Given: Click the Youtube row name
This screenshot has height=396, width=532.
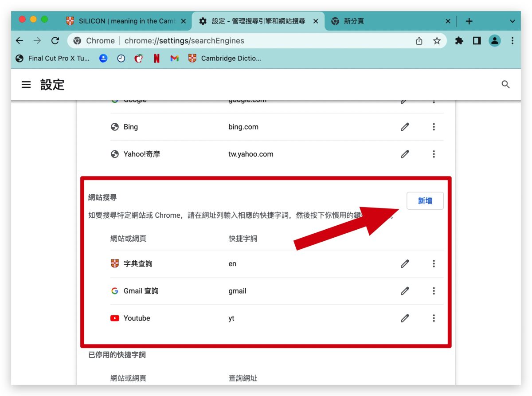Looking at the screenshot, I should click(x=137, y=318).
